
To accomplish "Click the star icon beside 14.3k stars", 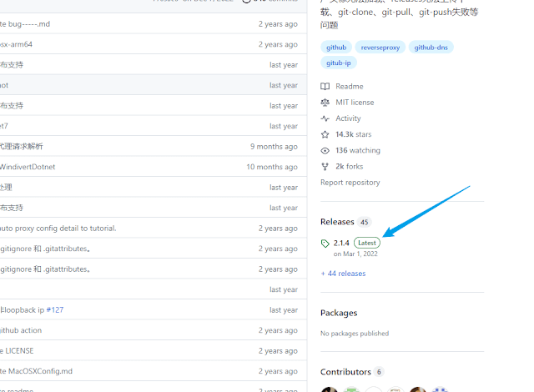I will 325,134.
